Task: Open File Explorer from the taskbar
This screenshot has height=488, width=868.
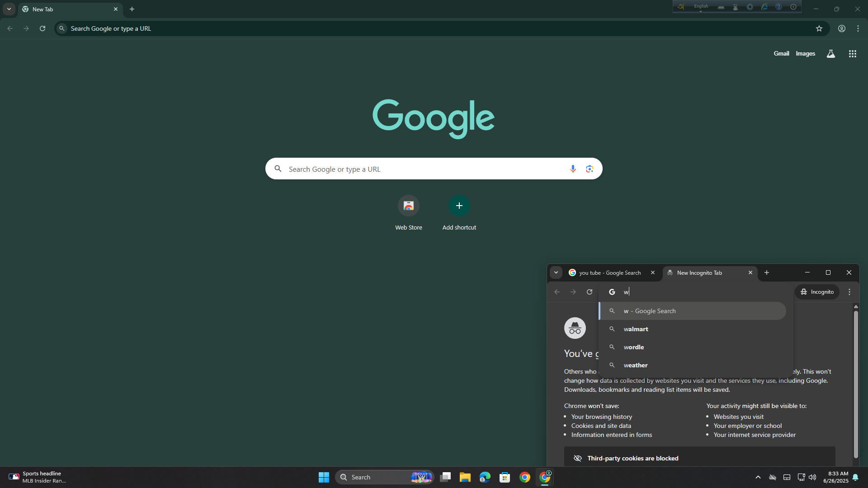Action: click(x=465, y=477)
